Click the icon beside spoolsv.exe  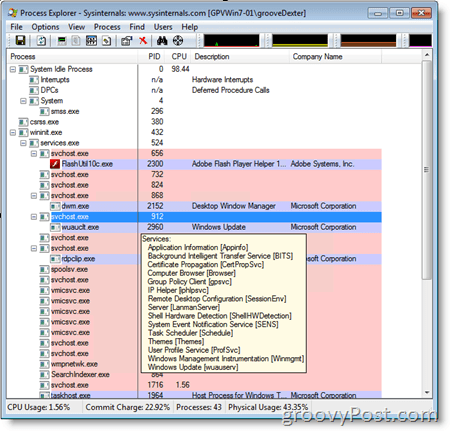tap(44, 269)
